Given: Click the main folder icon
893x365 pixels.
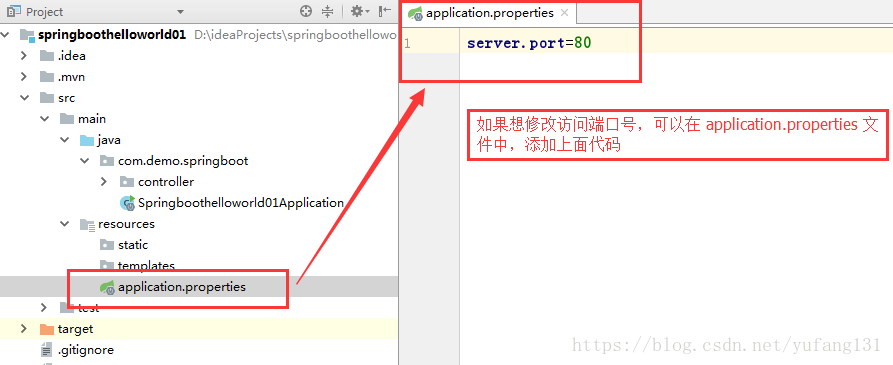Looking at the screenshot, I should (67, 119).
